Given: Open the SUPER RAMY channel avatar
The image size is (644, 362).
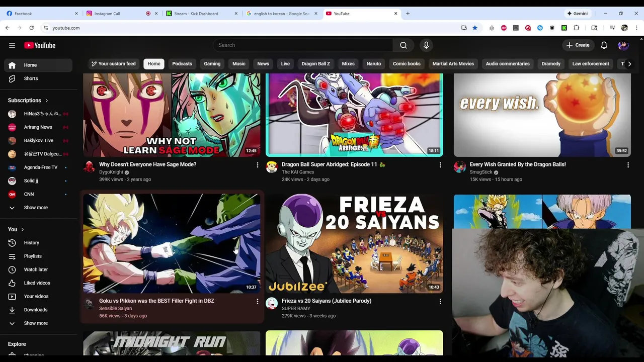Looking at the screenshot, I should (272, 304).
